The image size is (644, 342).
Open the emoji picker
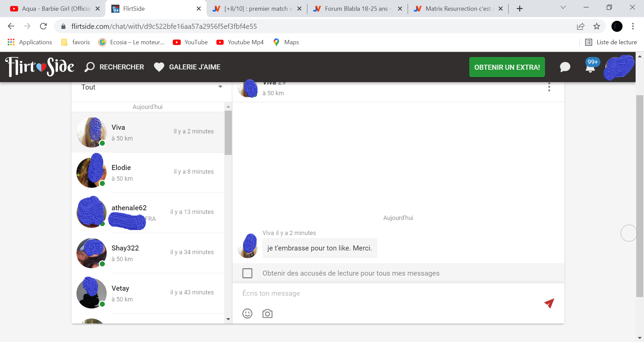click(x=247, y=313)
